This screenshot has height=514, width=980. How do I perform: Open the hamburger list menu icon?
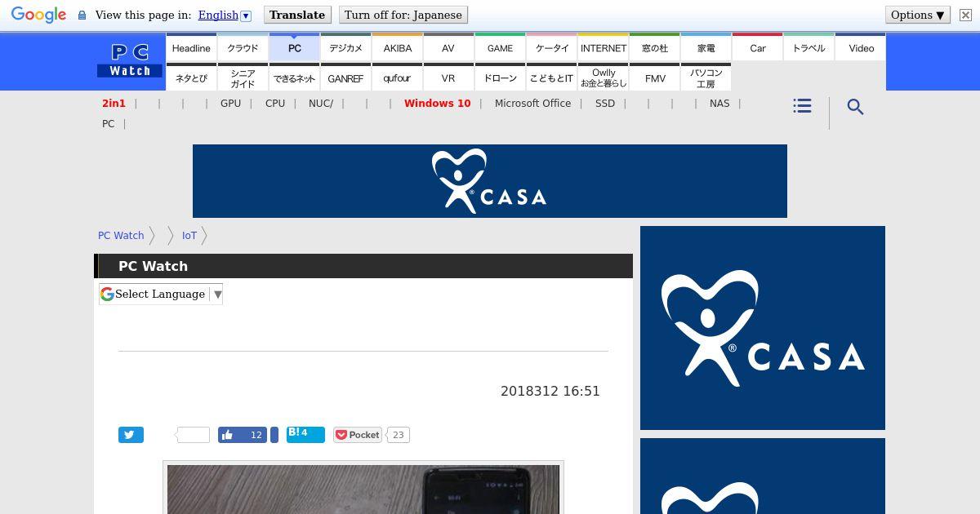point(802,106)
